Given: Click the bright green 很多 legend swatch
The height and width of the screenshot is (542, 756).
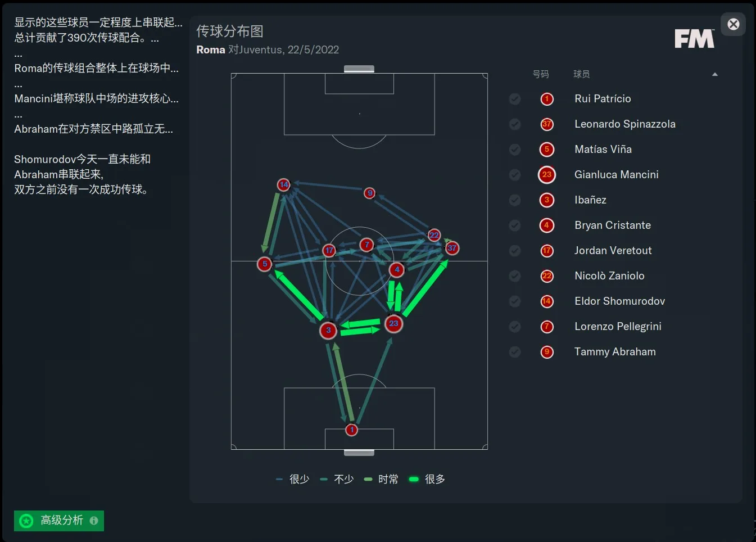Looking at the screenshot, I should 414,479.
